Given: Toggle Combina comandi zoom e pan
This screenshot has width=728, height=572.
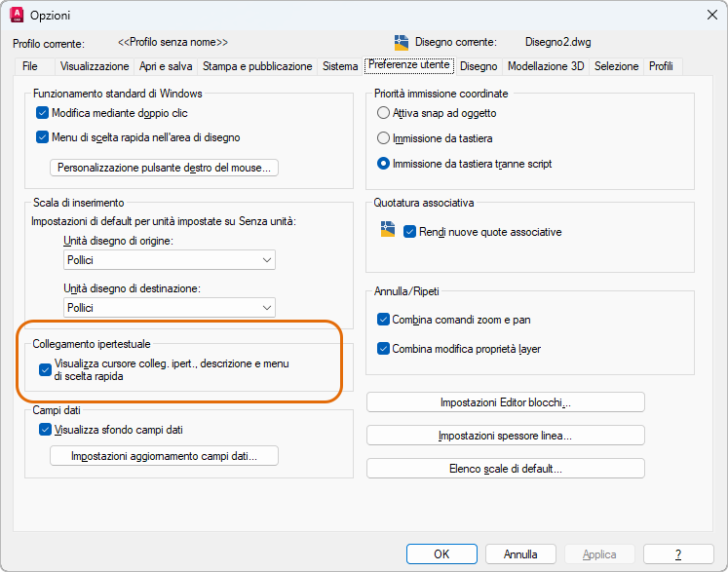Looking at the screenshot, I should tap(383, 320).
